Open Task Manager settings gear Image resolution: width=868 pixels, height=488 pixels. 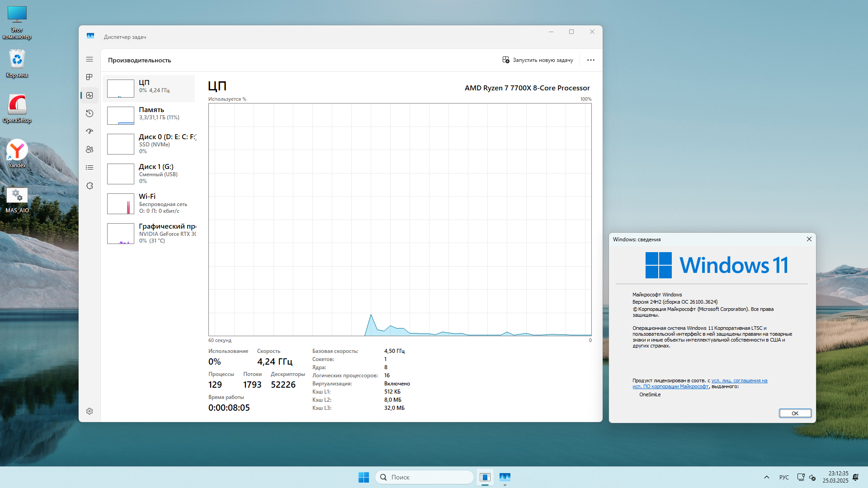(x=90, y=411)
